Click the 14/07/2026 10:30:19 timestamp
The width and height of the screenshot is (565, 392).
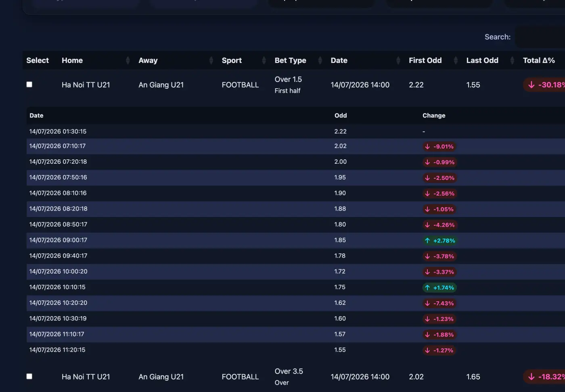[x=58, y=319]
